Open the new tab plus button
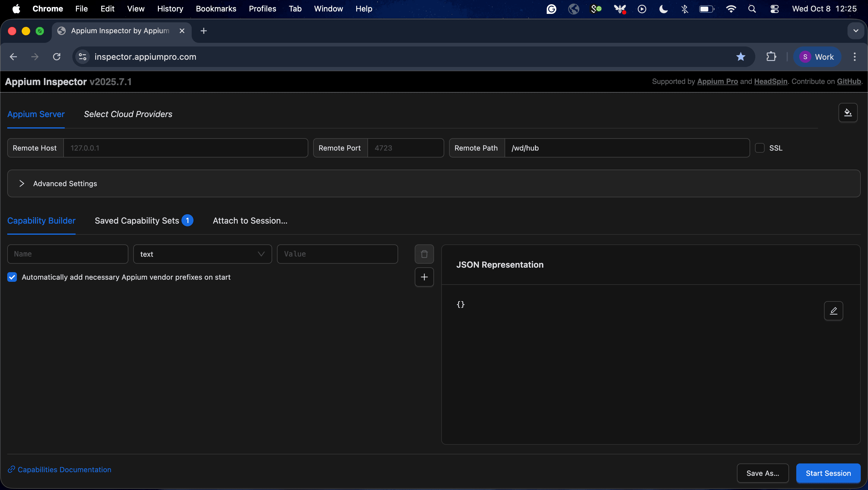 tap(203, 31)
